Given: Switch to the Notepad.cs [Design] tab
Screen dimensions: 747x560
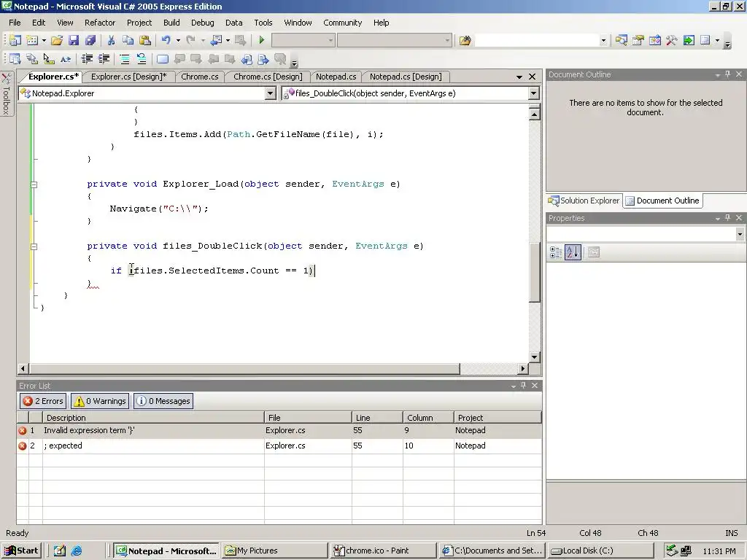Looking at the screenshot, I should click(x=406, y=77).
